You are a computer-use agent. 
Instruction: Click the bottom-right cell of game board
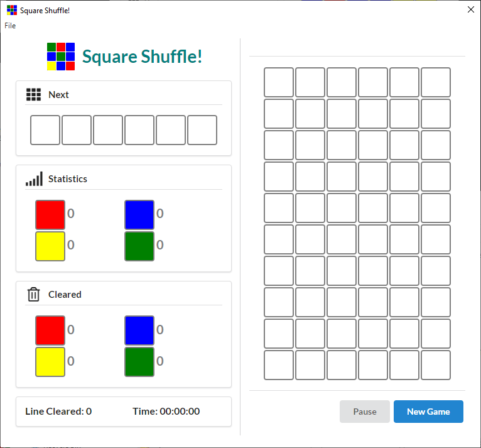(x=436, y=365)
